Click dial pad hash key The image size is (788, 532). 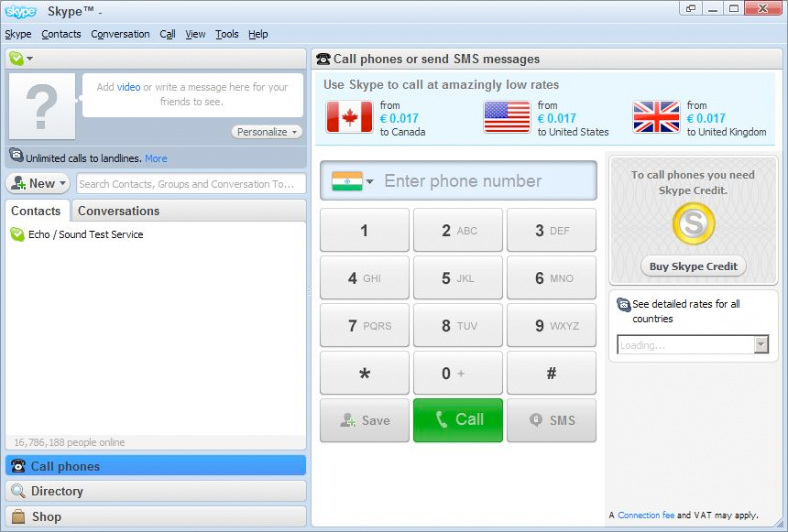[552, 373]
